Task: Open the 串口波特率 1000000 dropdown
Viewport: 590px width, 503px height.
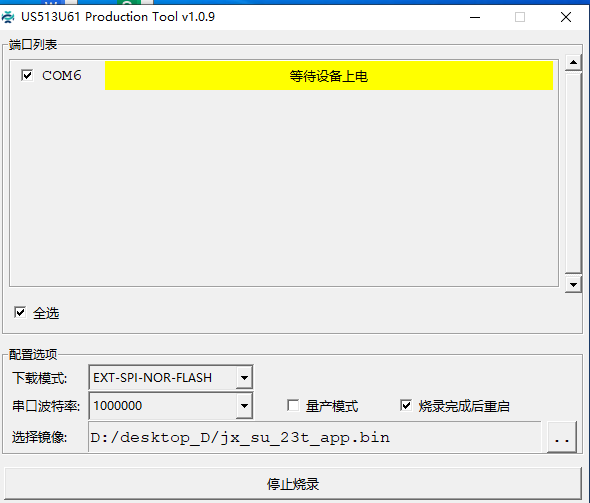Action: [244, 406]
